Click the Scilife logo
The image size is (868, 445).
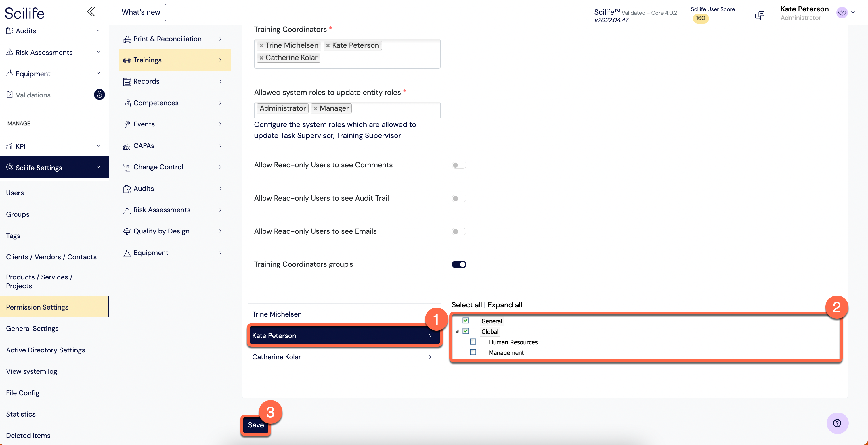coord(24,14)
